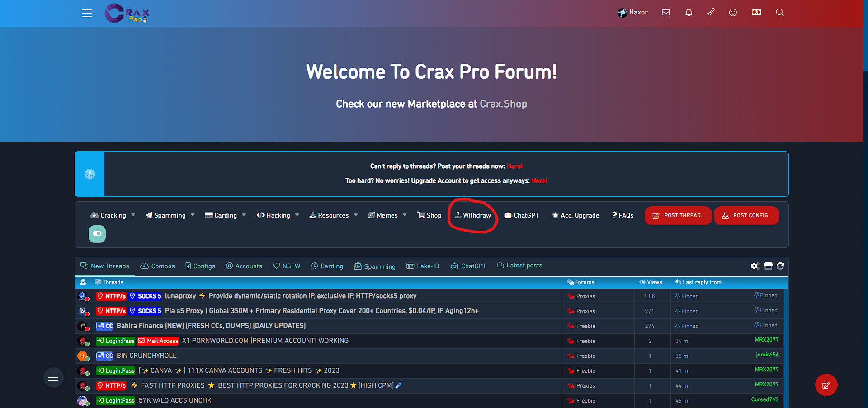Click the Here! link after 'Post your threads now'

click(x=514, y=166)
